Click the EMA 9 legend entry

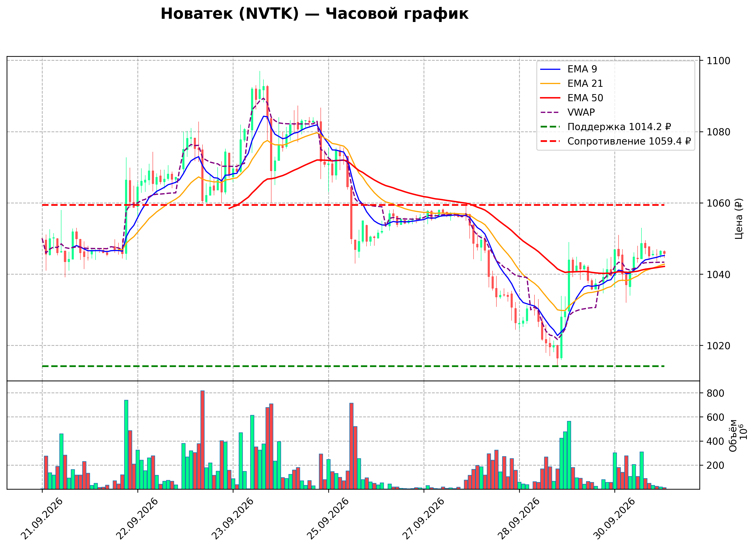pos(569,69)
